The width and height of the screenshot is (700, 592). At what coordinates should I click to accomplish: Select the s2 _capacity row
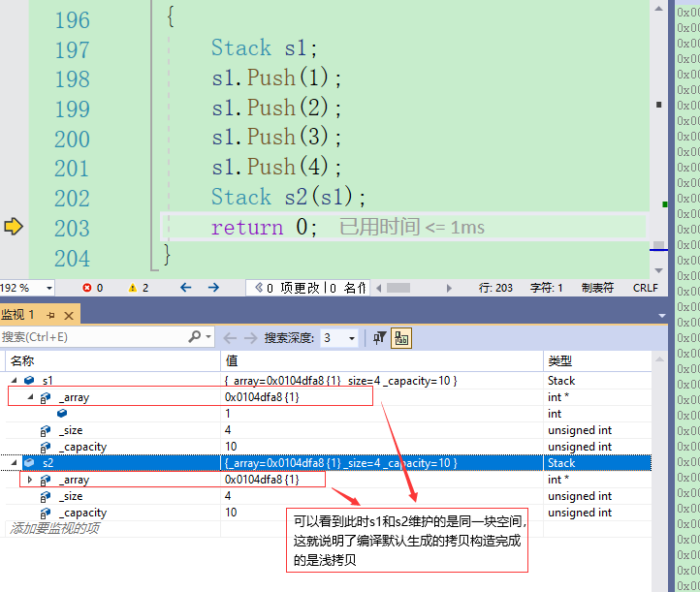click(328, 513)
